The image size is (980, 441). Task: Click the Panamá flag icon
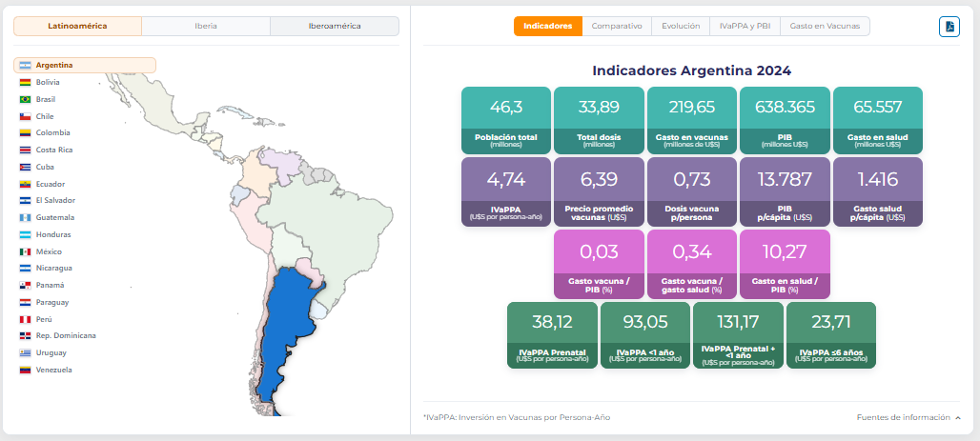[x=25, y=286]
